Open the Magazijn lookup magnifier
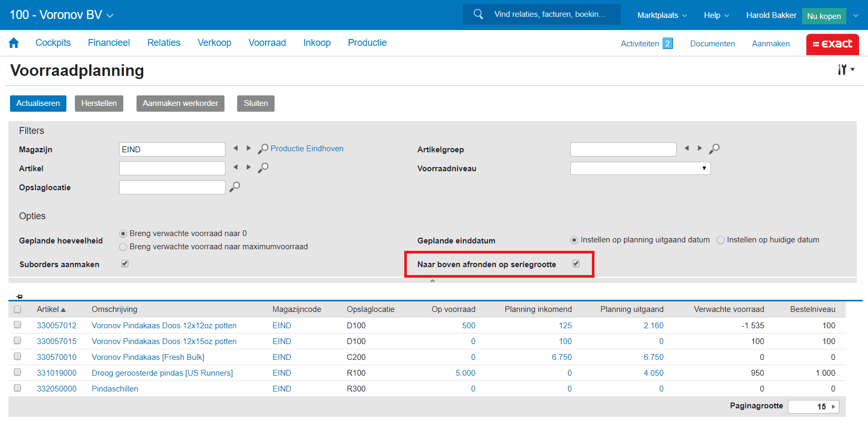 point(262,149)
